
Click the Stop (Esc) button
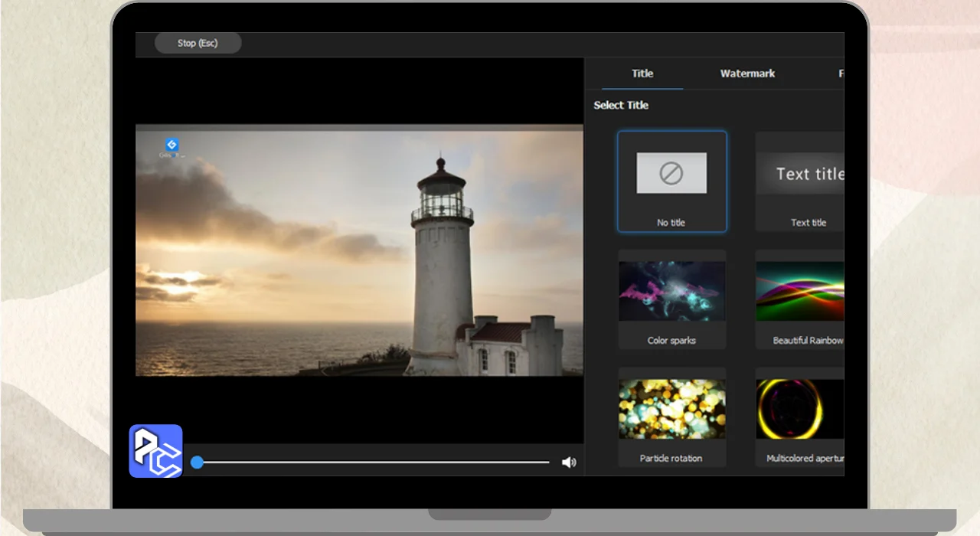tap(198, 44)
